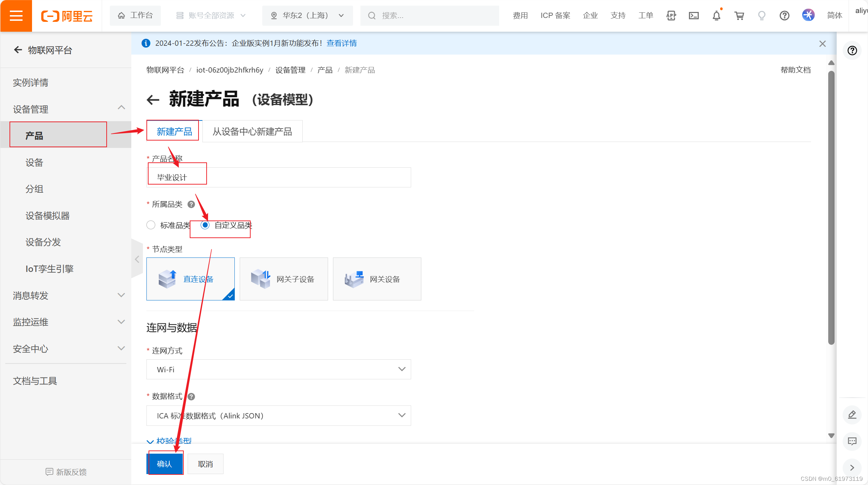Open the hamburger menu icon
Viewport: 868px width, 485px height.
[x=16, y=16]
